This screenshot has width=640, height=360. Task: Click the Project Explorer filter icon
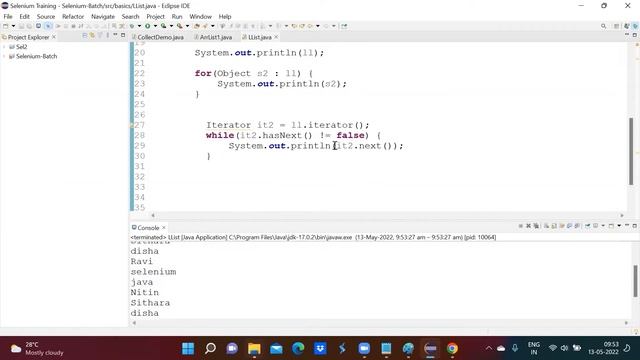[x=100, y=36]
